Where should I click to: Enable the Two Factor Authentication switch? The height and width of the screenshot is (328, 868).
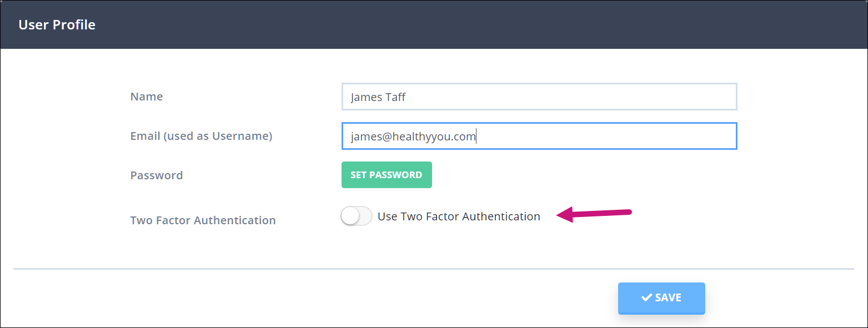[357, 216]
